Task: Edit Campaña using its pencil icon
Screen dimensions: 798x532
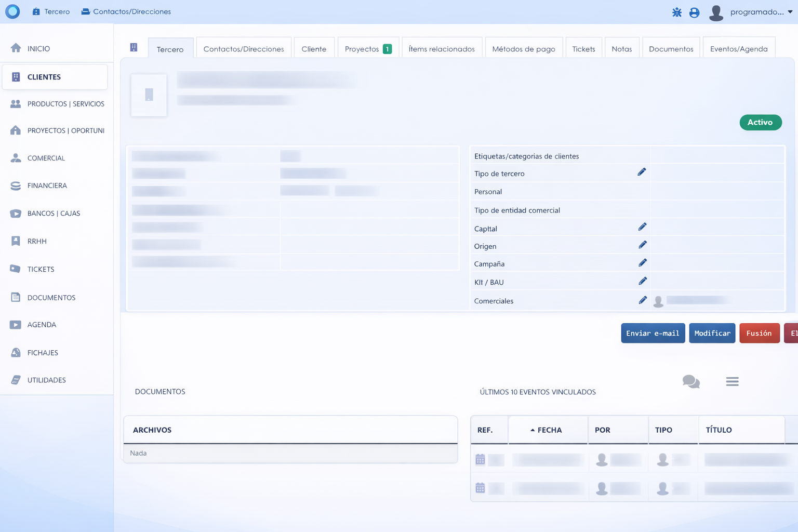Action: point(642,263)
